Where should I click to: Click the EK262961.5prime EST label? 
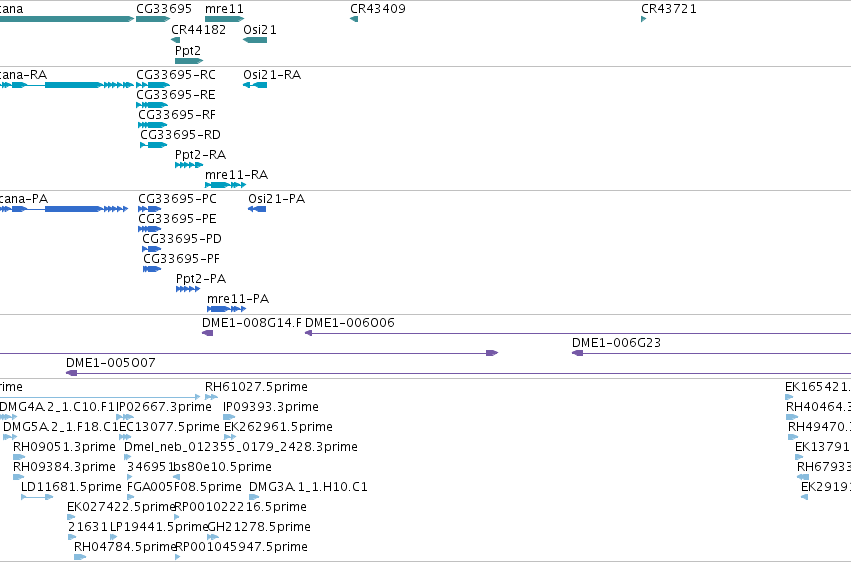278,427
